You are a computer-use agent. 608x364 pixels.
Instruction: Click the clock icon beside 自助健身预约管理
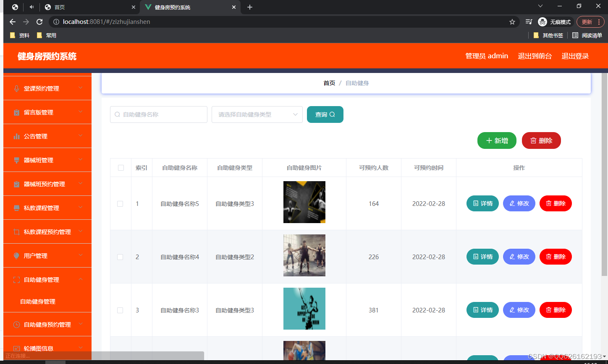(x=17, y=325)
